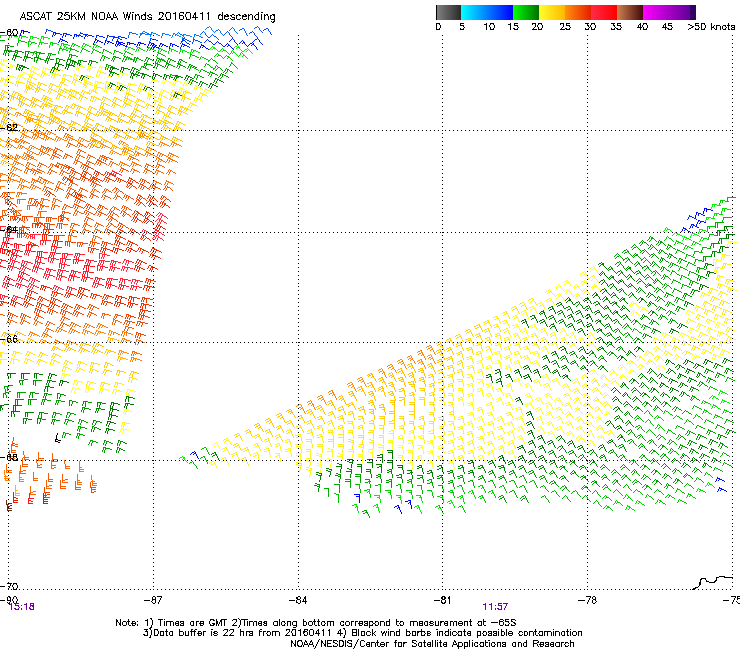This screenshot has width=740, height=650.
Task: Click the legend label '25'
Action: [565, 27]
